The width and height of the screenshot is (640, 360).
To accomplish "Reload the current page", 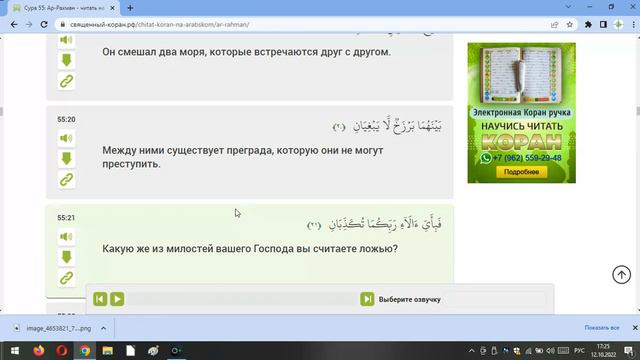I will point(44,24).
